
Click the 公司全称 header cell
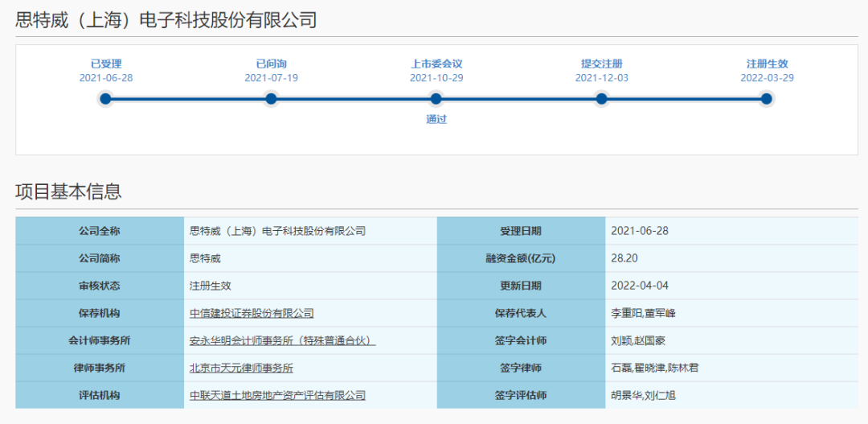point(100,231)
